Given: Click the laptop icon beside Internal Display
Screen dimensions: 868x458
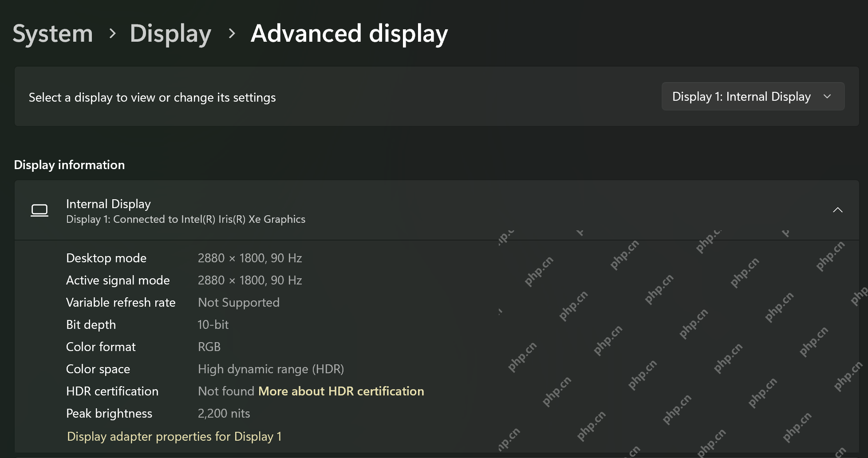Looking at the screenshot, I should pyautogui.click(x=39, y=210).
